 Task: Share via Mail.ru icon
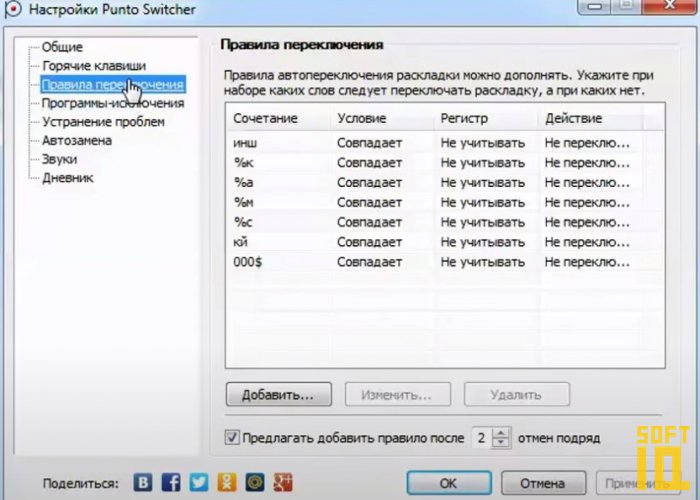click(x=255, y=483)
